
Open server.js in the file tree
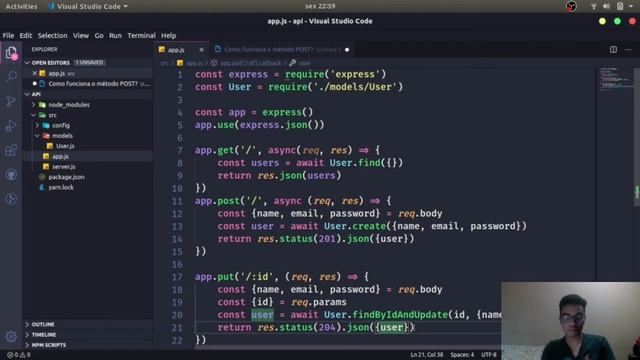(x=64, y=167)
